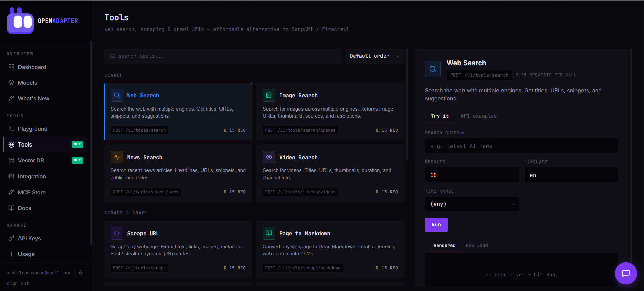Click the What's New sparkle icon
This screenshot has width=644, height=291.
tap(11, 98)
